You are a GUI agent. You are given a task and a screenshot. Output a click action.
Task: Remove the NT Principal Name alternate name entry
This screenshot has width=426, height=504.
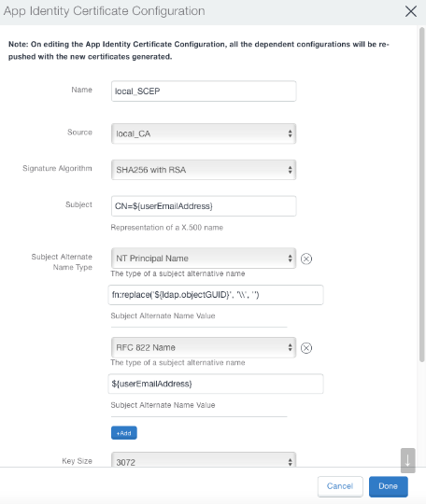(306, 259)
